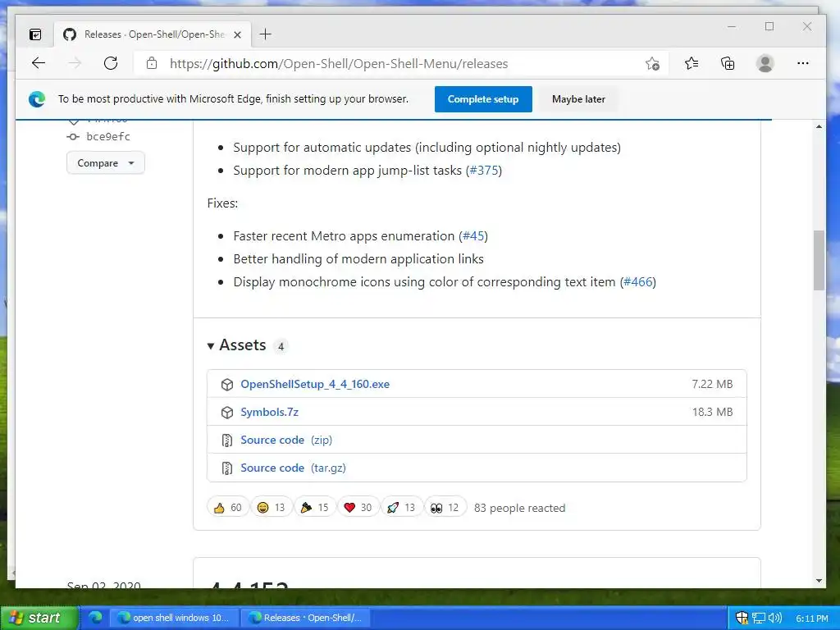Open commit bce9efc link
Image resolution: width=840 pixels, height=630 pixels.
tap(108, 137)
